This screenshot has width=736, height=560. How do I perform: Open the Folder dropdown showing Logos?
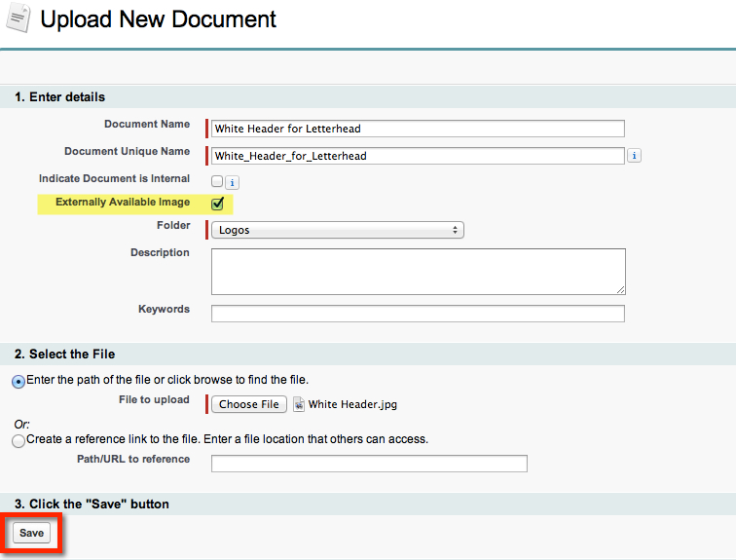pos(338,230)
